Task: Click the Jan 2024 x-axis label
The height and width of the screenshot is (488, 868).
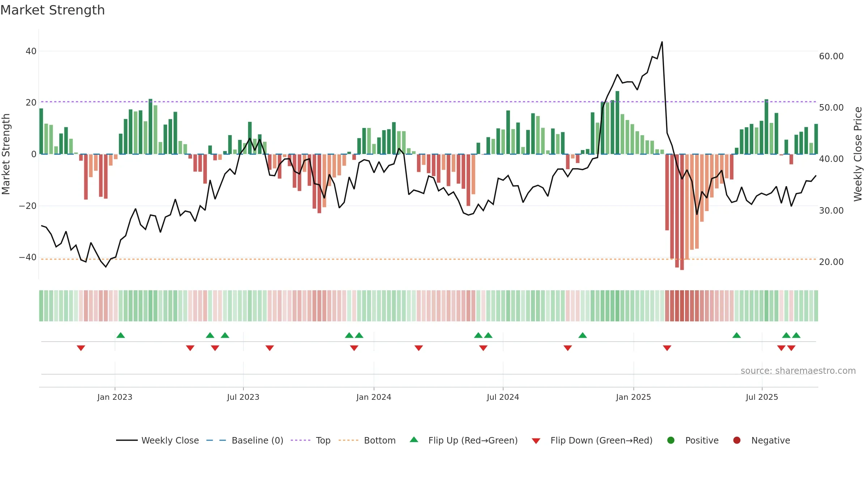Action: click(374, 397)
